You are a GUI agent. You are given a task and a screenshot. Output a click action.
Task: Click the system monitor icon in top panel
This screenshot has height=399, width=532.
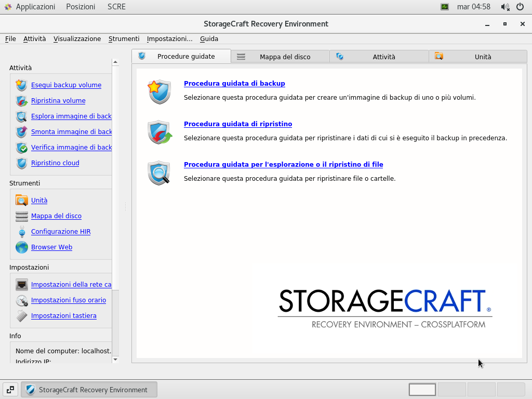tap(445, 7)
